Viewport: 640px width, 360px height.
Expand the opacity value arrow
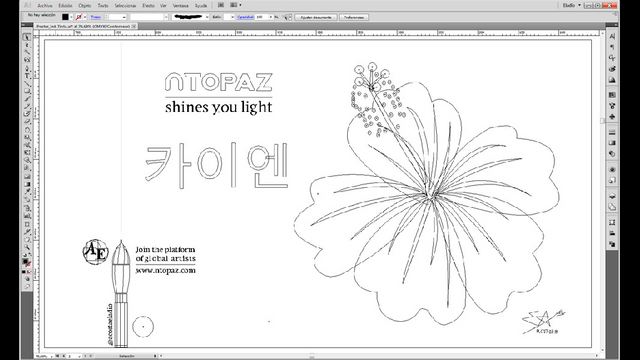(271, 17)
